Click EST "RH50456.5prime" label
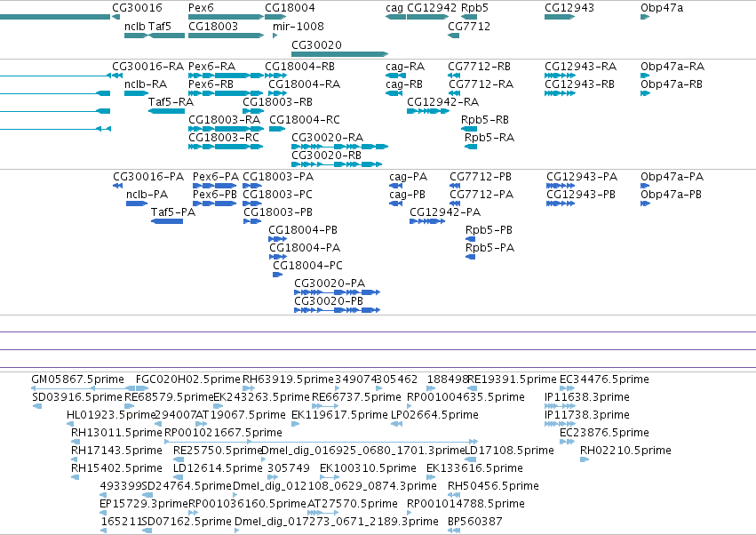The image size is (756, 535). tap(493, 486)
